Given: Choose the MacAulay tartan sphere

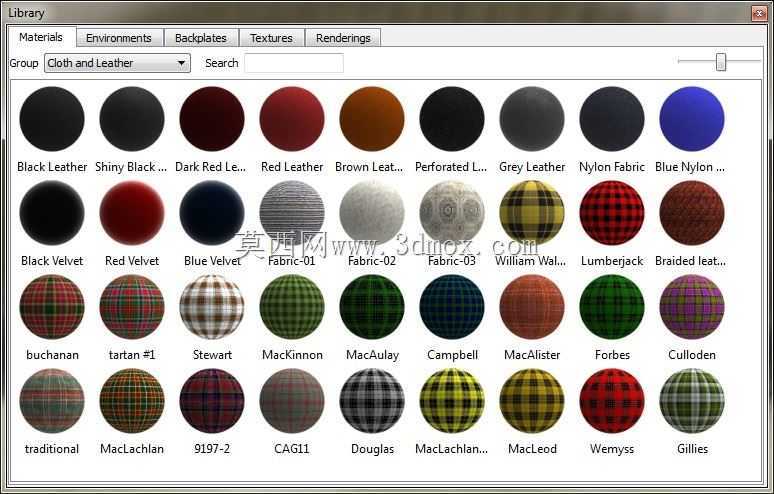Looking at the screenshot, I should [x=372, y=307].
